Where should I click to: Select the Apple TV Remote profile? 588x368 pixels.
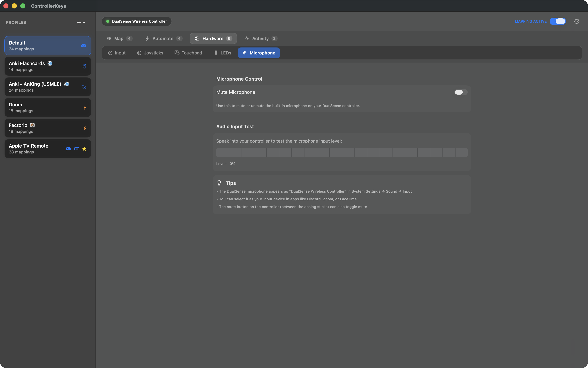48,149
